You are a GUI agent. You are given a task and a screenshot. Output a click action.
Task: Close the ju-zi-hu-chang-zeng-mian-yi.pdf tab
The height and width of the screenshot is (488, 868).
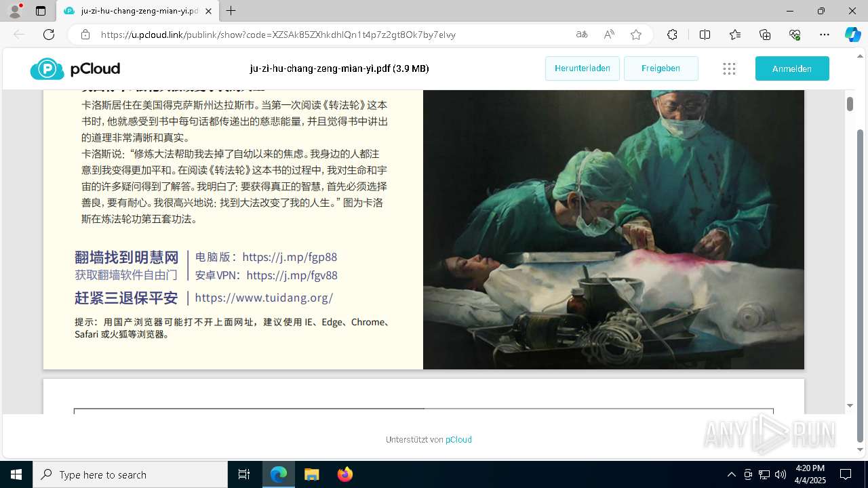tap(209, 11)
